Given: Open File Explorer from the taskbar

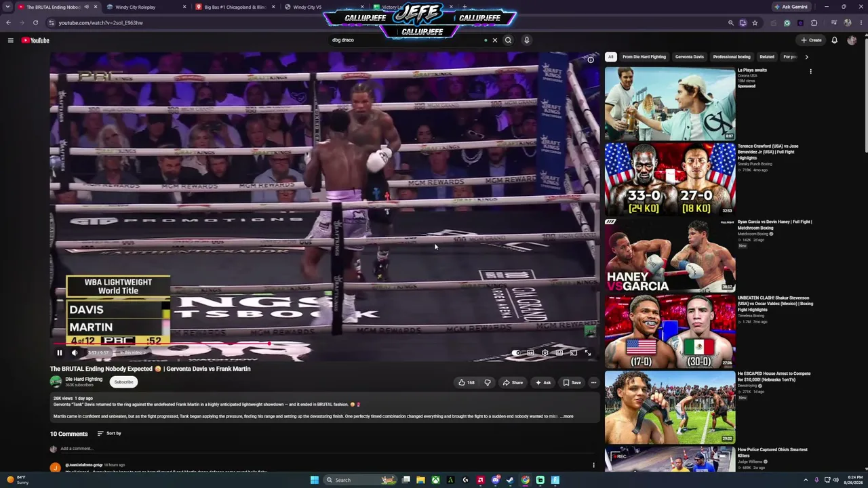Looking at the screenshot, I should coord(420,480).
